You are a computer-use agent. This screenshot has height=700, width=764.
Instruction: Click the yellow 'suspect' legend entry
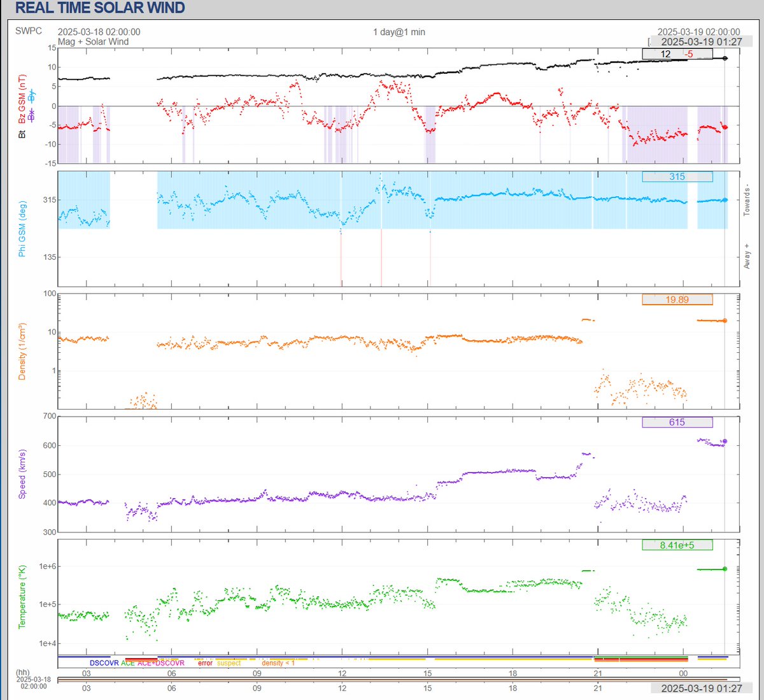click(x=229, y=663)
